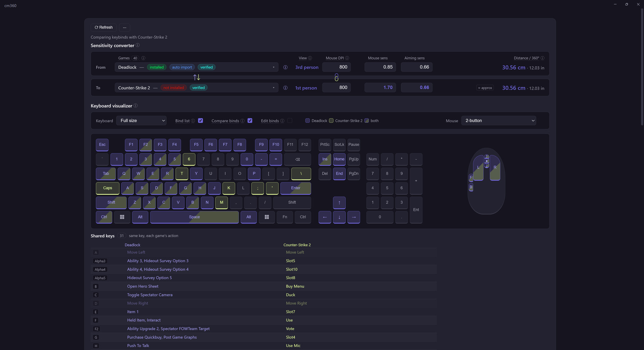Click the info icon next to Bind list
Image resolution: width=644 pixels, height=350 pixels.
193,121
